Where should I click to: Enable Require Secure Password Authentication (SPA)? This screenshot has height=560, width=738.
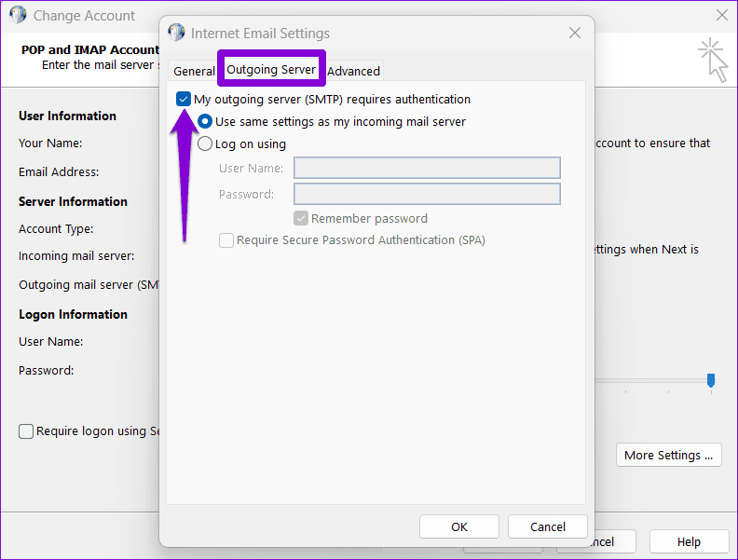(226, 240)
